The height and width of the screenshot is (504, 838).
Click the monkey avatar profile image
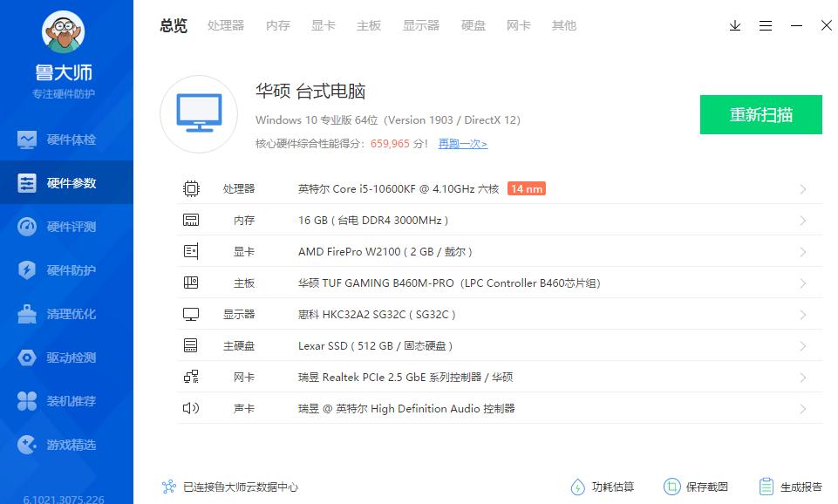click(x=64, y=31)
